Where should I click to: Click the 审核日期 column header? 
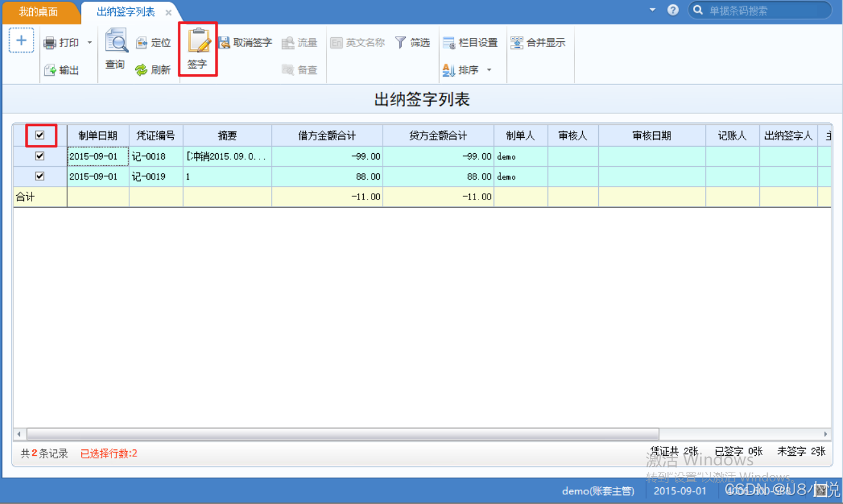coord(652,135)
